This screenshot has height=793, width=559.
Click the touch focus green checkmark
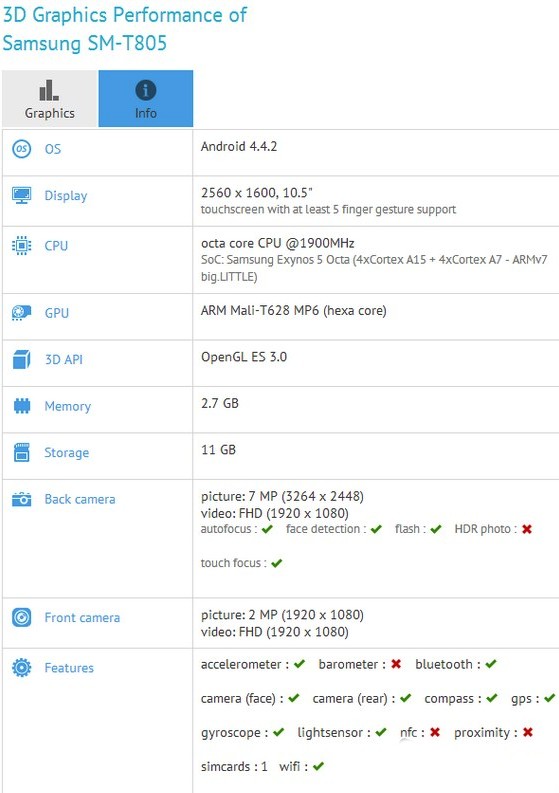click(x=276, y=563)
